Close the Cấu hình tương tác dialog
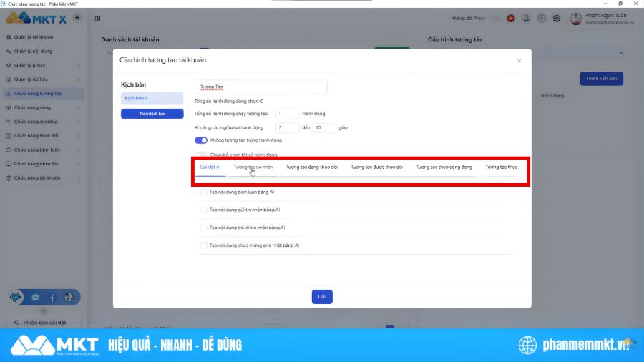The image size is (644, 362). pyautogui.click(x=519, y=61)
